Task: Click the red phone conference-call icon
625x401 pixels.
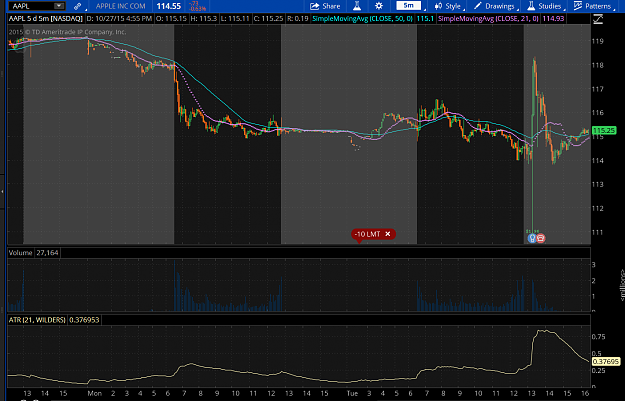Action: click(x=541, y=238)
